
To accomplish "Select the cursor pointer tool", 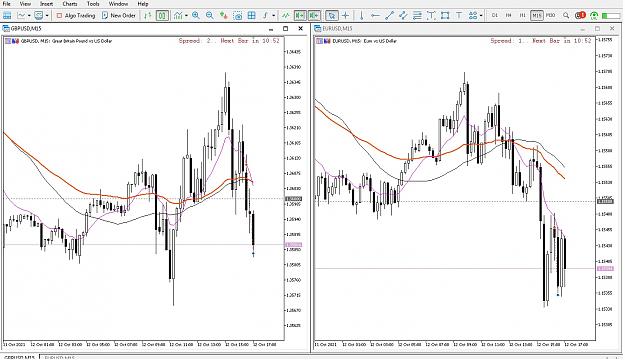I will coord(332,16).
